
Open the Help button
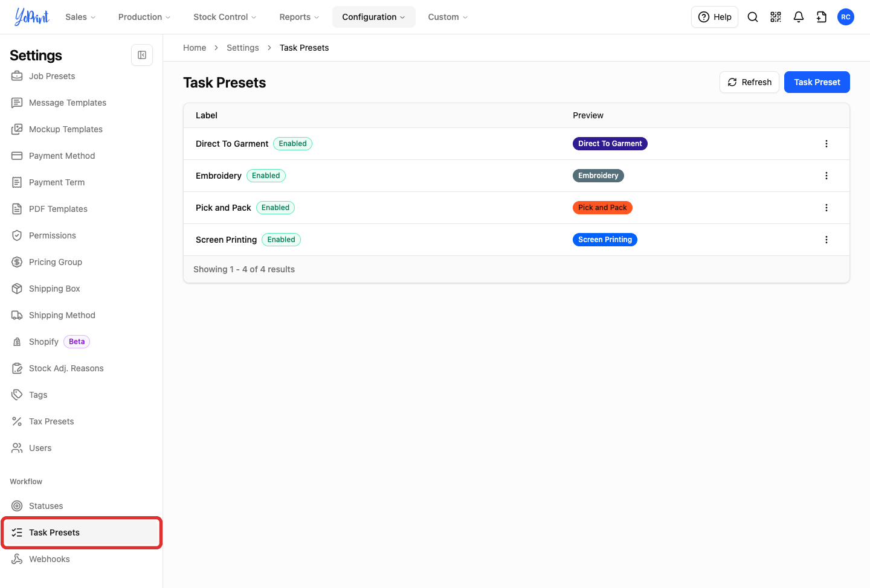pyautogui.click(x=715, y=17)
